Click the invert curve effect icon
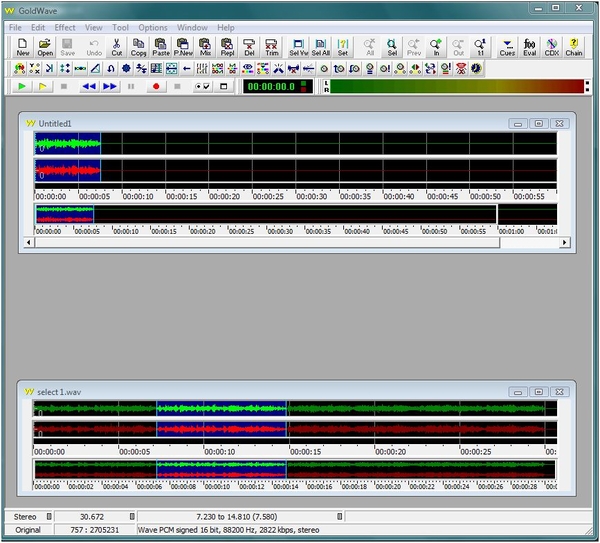The width and height of the screenshot is (600, 543). (x=111, y=69)
